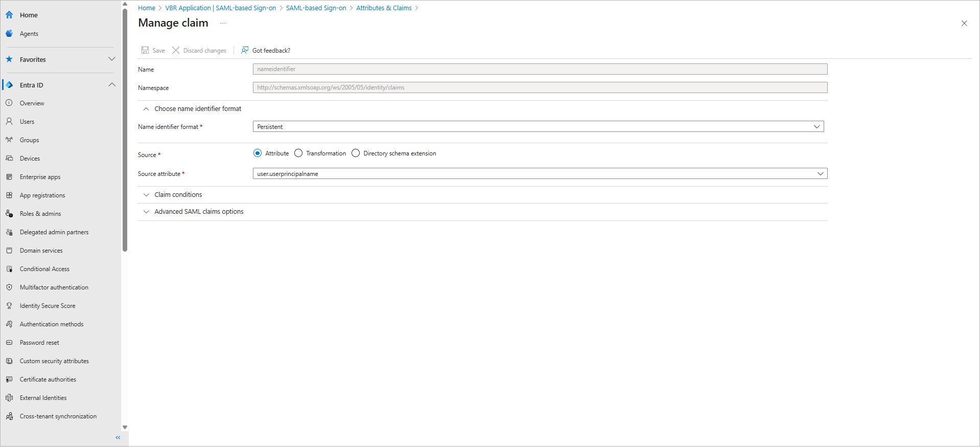Click the Cross-tenant synchronization icon

(9, 416)
